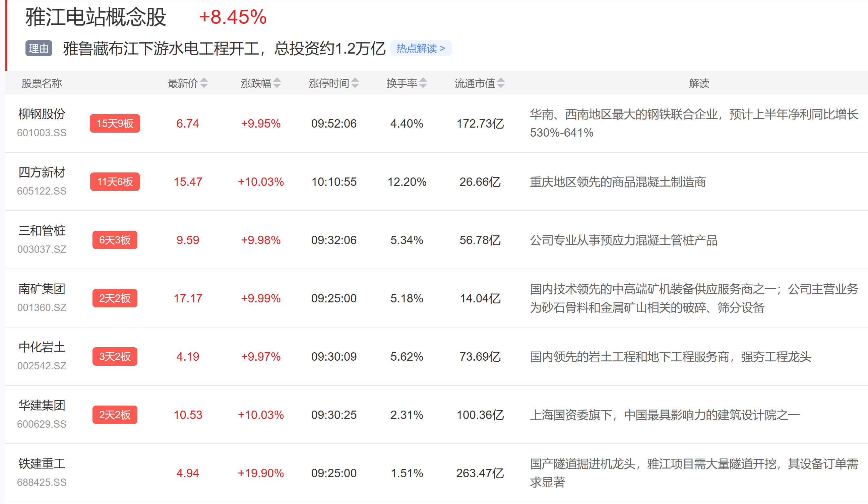Click the 11天6板 badge
The image size is (868, 504).
pos(115,182)
